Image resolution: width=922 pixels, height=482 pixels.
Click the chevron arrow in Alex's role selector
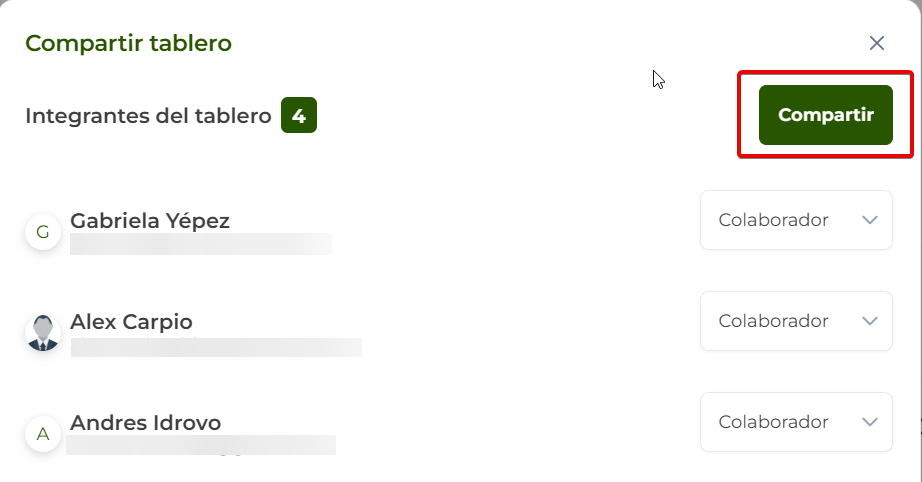(x=869, y=321)
